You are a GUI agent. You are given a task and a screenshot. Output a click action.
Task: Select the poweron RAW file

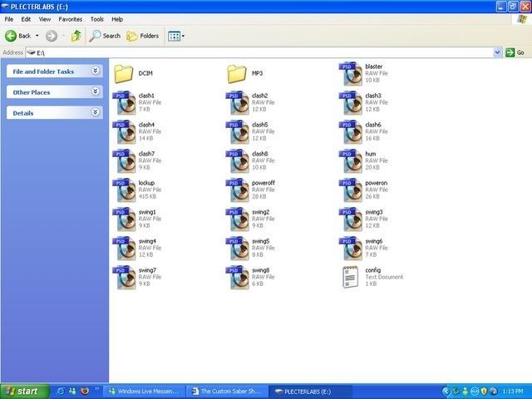coord(351,190)
